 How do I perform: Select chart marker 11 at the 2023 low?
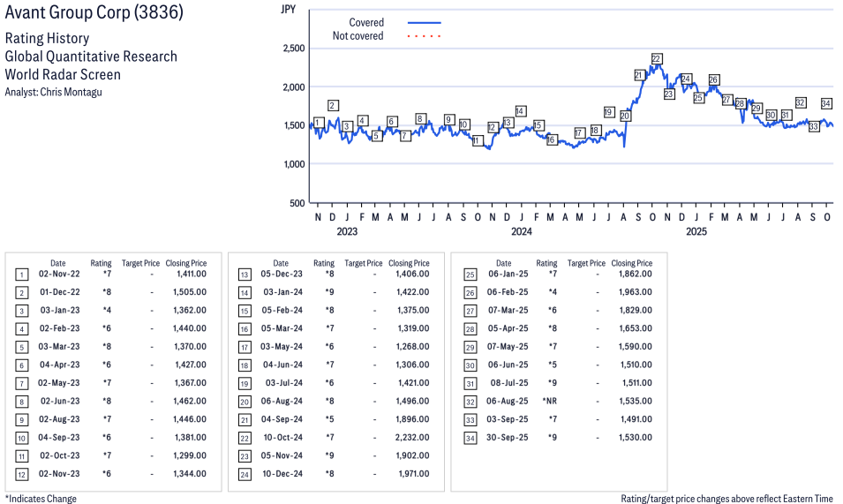point(478,141)
